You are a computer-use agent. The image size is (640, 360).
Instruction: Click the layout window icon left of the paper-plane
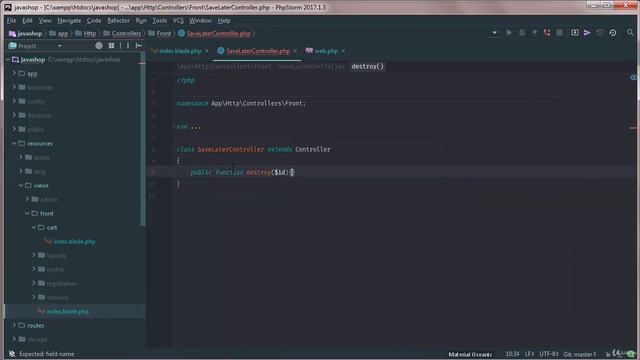574,33
